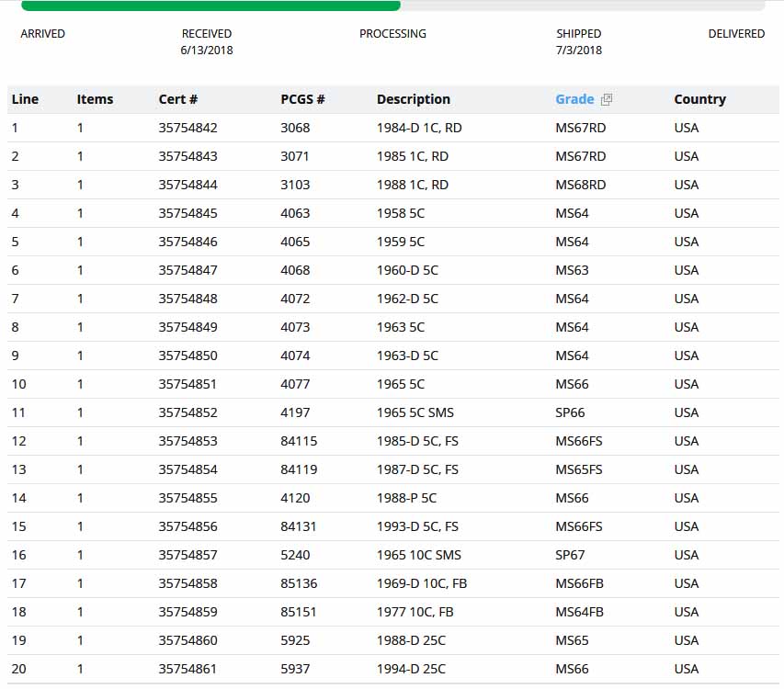Click cert number 35754855

(x=188, y=498)
